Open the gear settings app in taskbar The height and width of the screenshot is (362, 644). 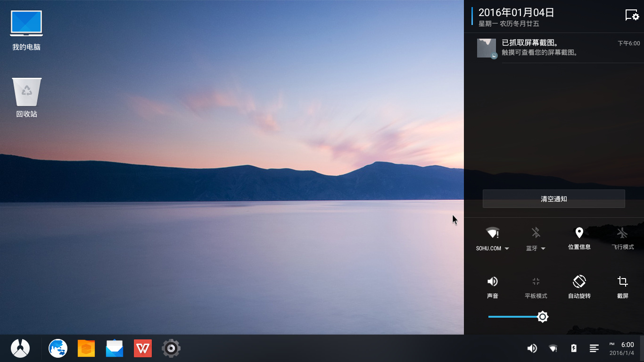171,348
